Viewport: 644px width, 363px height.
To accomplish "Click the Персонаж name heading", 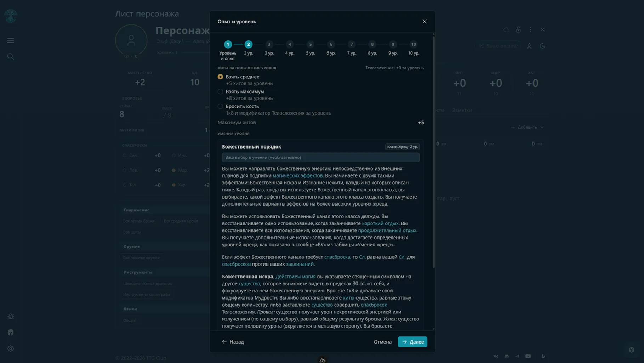I will tap(183, 31).
